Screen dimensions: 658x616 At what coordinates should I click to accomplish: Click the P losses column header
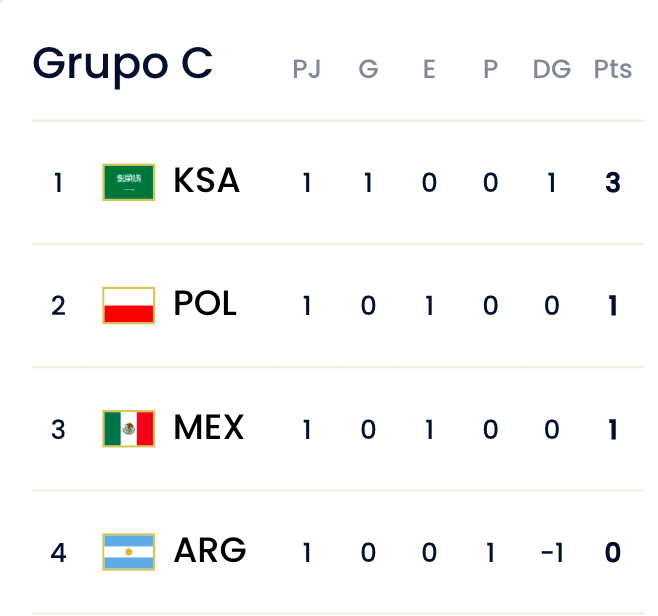[x=490, y=70]
